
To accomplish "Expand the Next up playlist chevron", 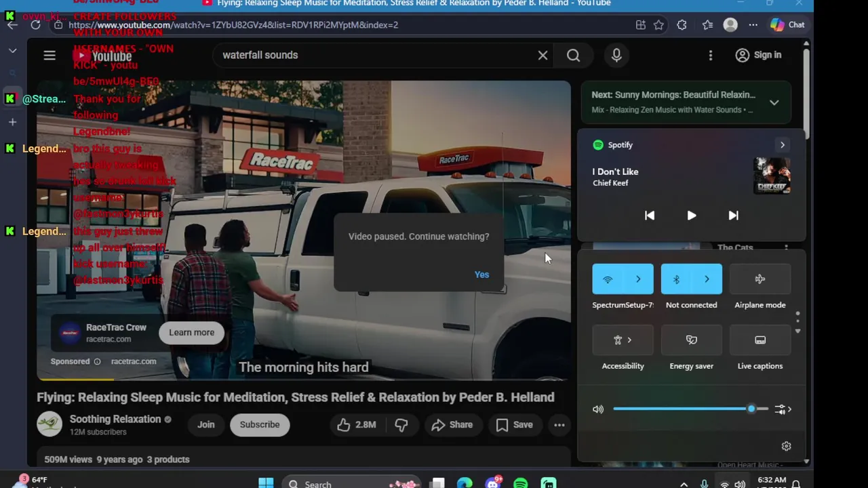I will click(x=774, y=102).
